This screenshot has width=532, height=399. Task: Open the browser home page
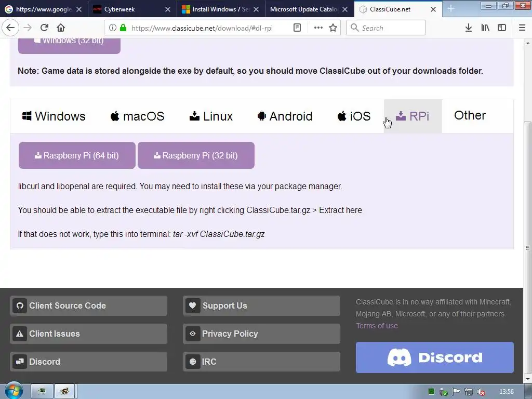61,28
